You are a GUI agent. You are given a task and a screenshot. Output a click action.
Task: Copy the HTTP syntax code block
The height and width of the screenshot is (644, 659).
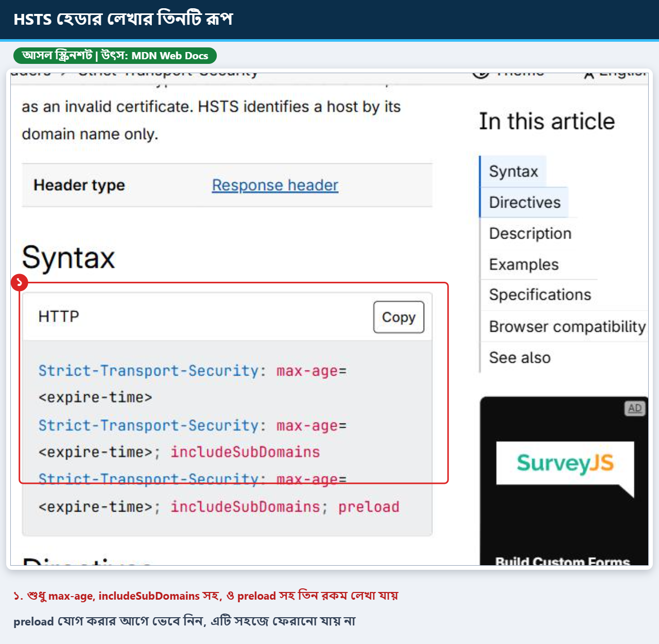(398, 317)
